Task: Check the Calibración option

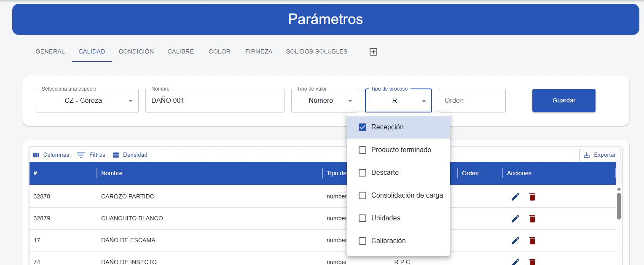Action: click(398, 241)
